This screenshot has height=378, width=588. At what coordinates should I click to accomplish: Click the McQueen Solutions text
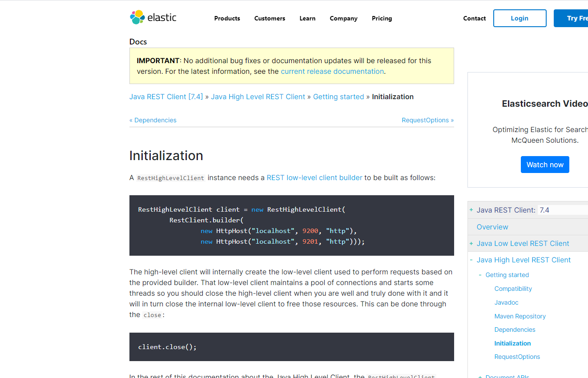[x=545, y=140]
